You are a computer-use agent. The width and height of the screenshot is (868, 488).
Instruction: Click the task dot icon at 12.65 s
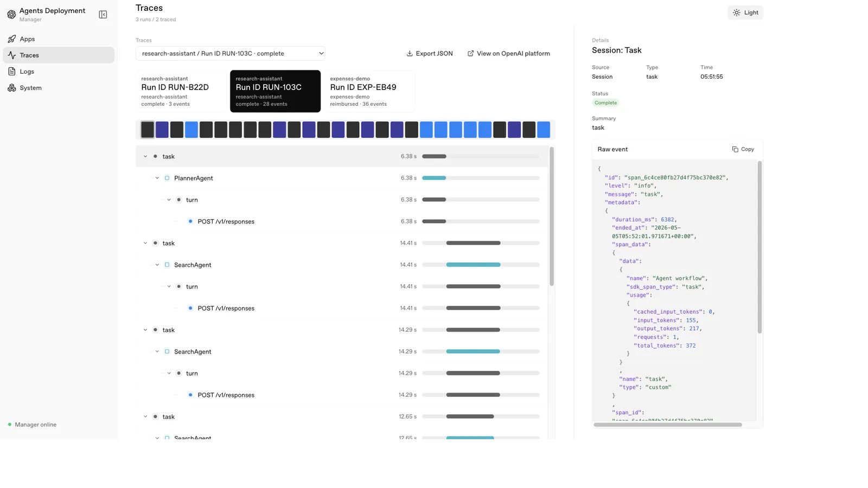(155, 417)
